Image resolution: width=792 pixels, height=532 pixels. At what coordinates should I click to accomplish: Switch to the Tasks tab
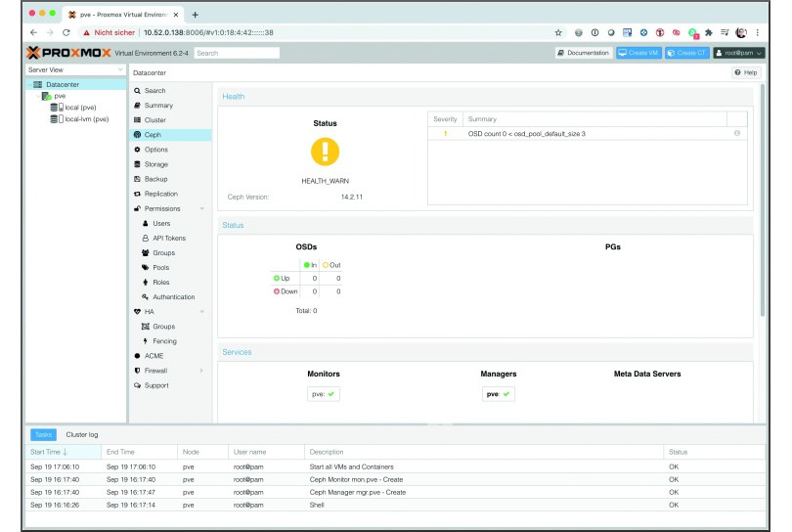(x=43, y=434)
